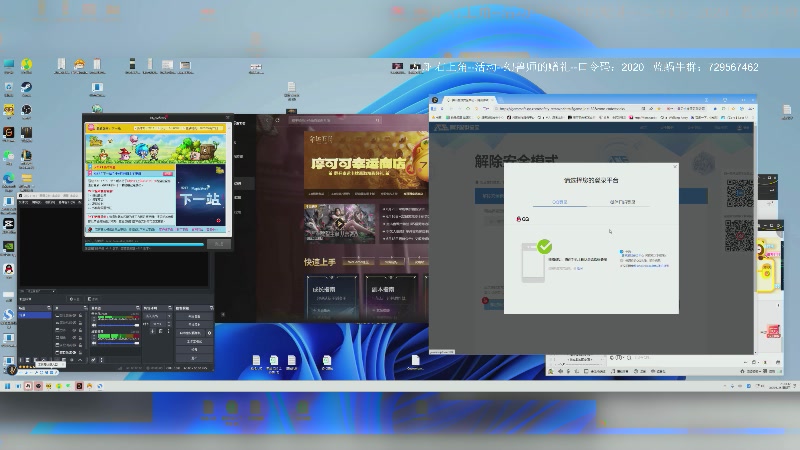Open the WeGame promotional video thumbnail
Screen dimensions: 800x450
(339, 223)
